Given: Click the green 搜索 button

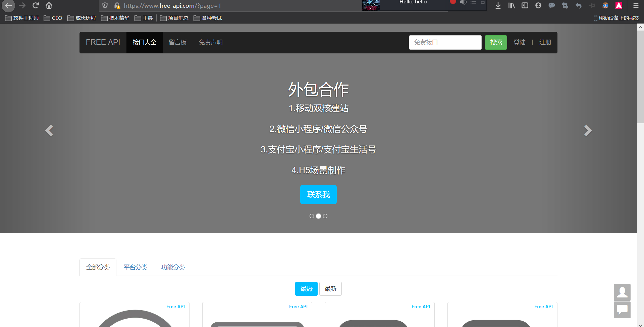Looking at the screenshot, I should [496, 42].
